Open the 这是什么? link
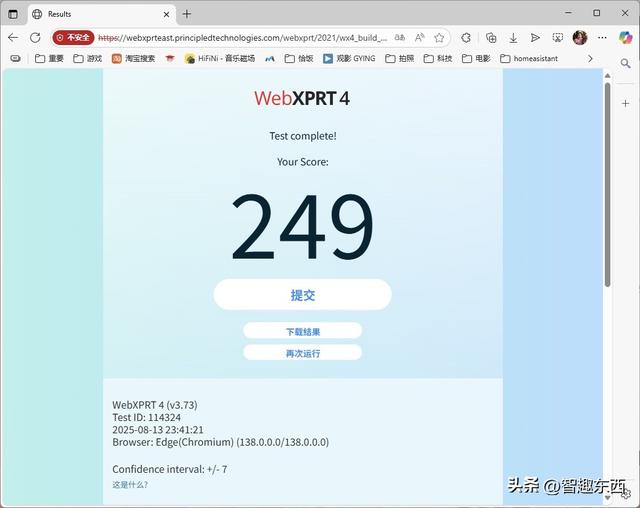 (x=130, y=485)
